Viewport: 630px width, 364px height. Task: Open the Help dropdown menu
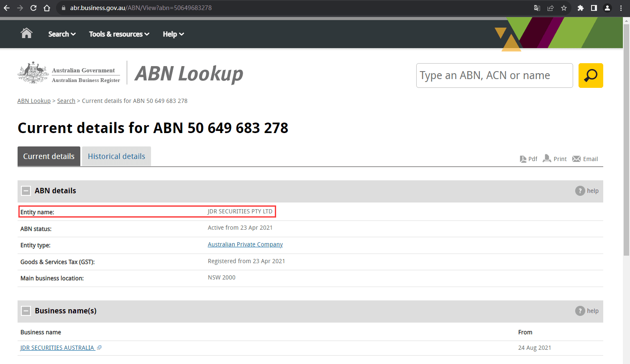coord(173,34)
